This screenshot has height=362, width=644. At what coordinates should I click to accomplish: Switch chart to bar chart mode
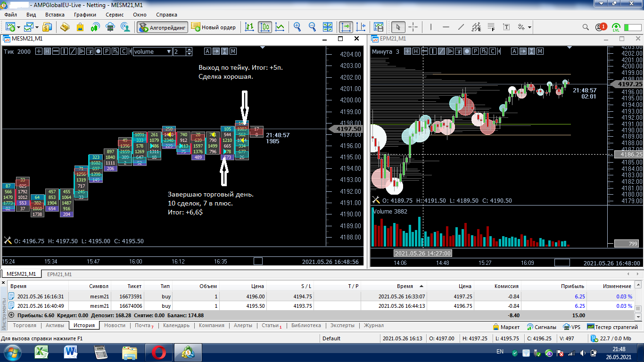tap(250, 27)
